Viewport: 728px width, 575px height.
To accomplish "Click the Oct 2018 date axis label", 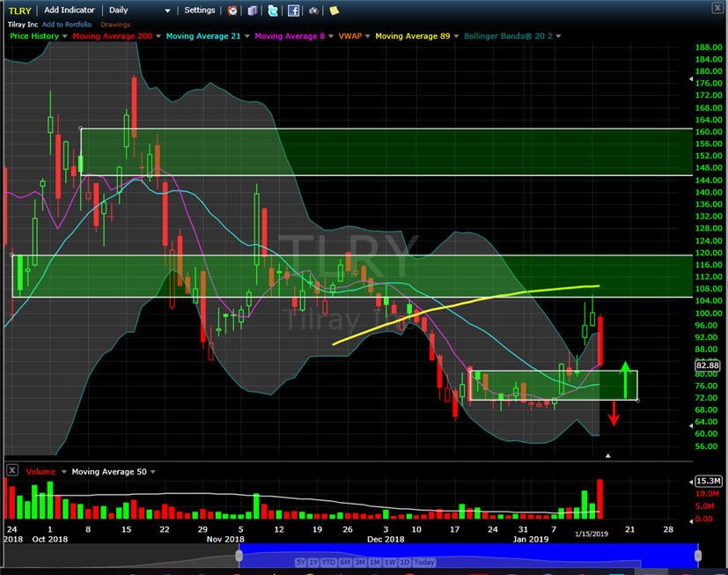I will (x=49, y=539).
